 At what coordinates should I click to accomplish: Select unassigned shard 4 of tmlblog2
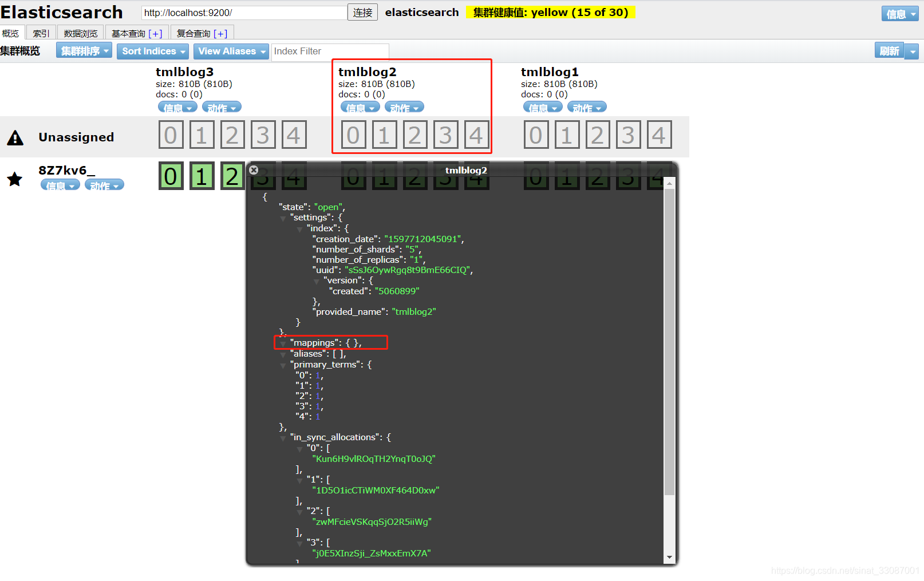476,135
